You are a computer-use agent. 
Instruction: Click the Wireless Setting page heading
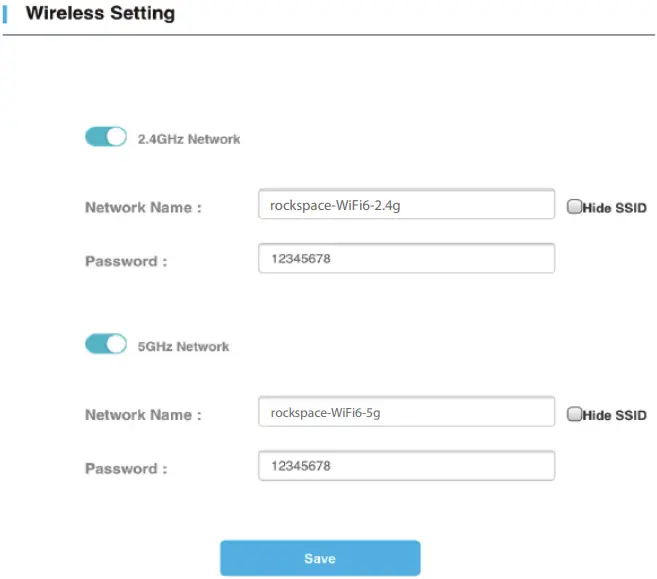[x=99, y=14]
